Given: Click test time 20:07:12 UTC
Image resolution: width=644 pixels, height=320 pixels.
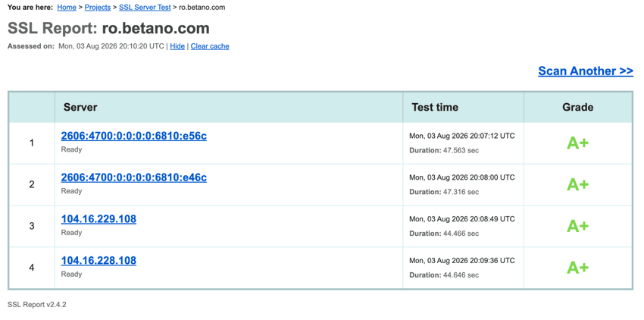Looking at the screenshot, I should [x=462, y=136].
